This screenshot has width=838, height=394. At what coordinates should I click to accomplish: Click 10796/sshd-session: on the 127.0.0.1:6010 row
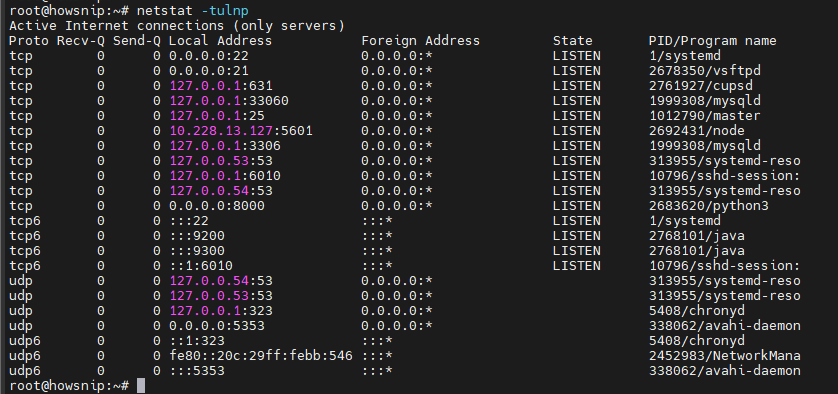[725, 175]
